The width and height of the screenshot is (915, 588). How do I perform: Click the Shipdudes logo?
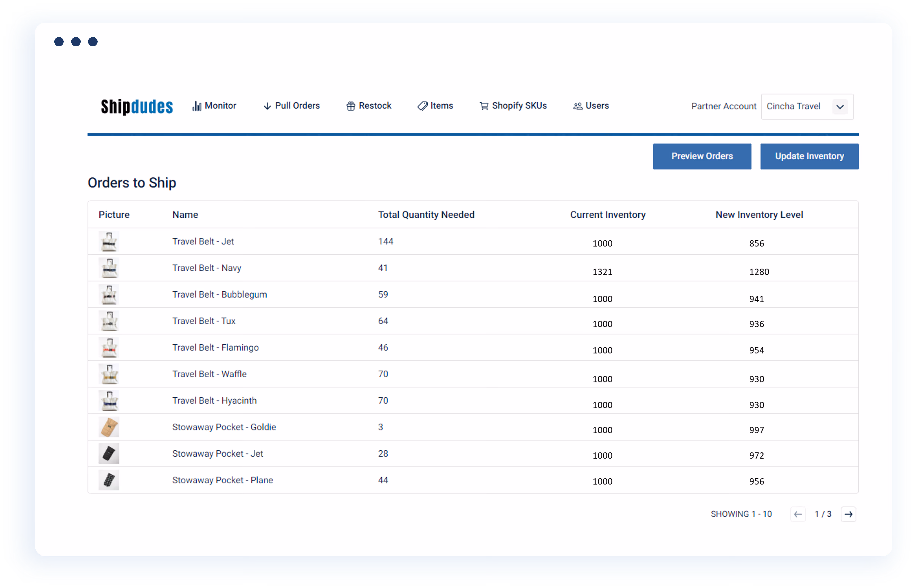(136, 106)
